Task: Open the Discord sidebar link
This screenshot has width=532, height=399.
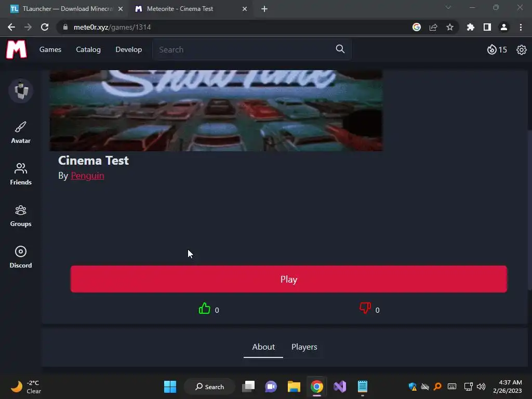Action: pos(21,257)
